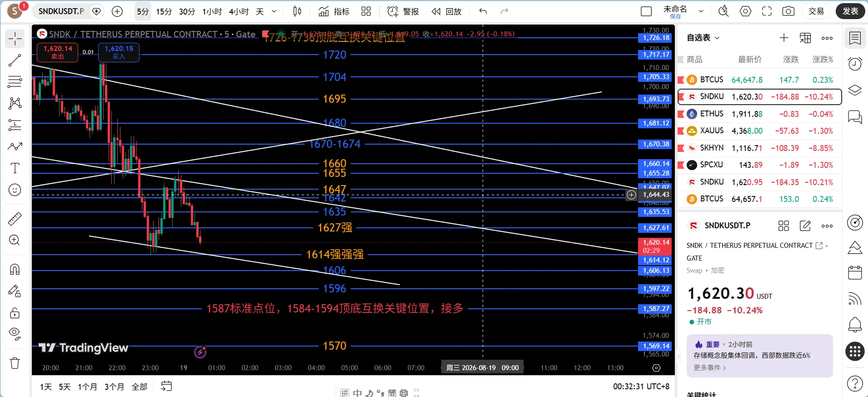Open the chats panel in right sidebar
This screenshot has width=868, height=397.
click(855, 117)
